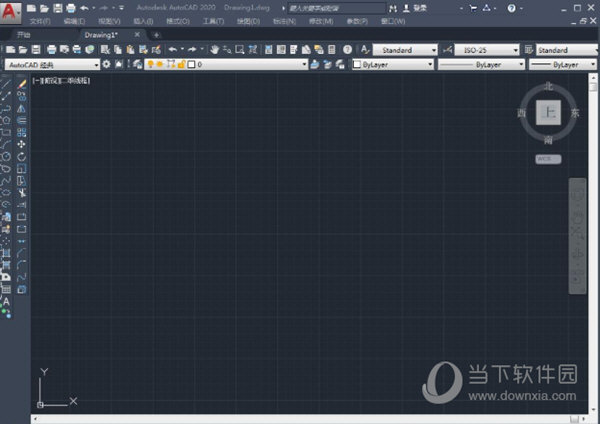Select the Trim scissors tool
600x424 pixels.
click(22, 192)
